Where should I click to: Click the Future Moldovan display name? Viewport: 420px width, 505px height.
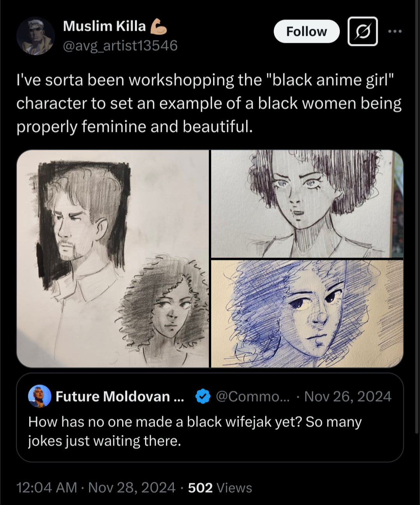coord(120,396)
